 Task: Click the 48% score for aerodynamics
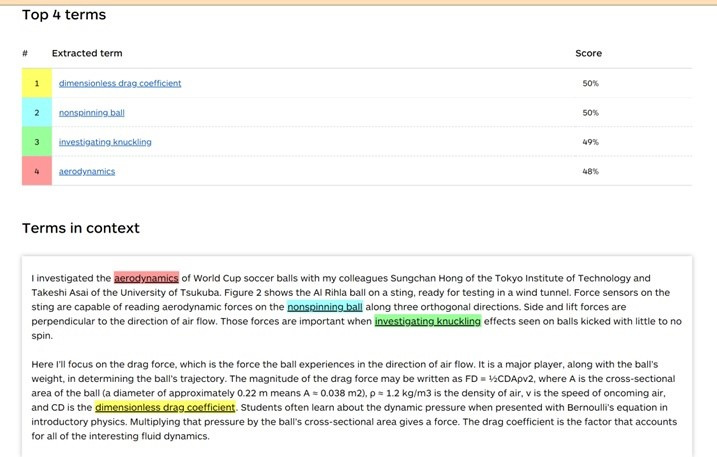pos(590,172)
